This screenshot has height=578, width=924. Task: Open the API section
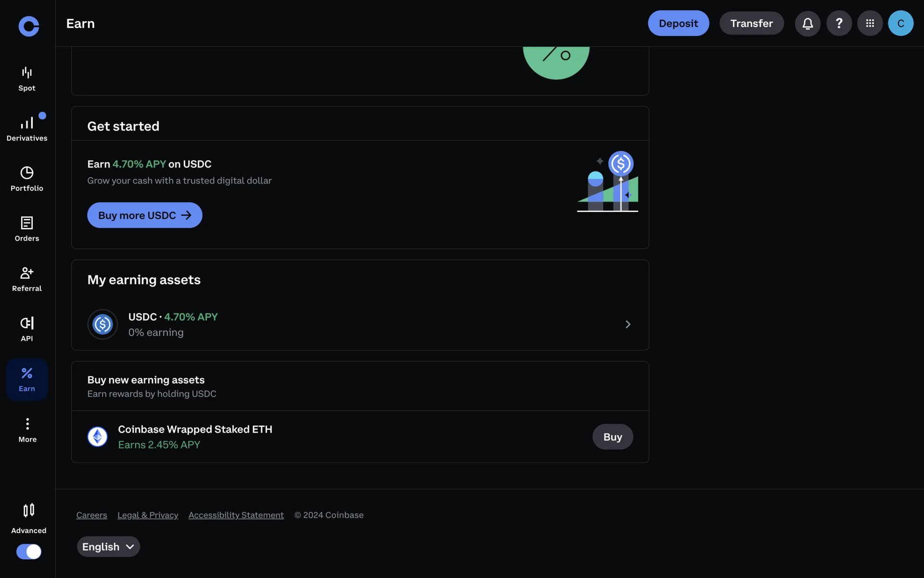click(27, 329)
